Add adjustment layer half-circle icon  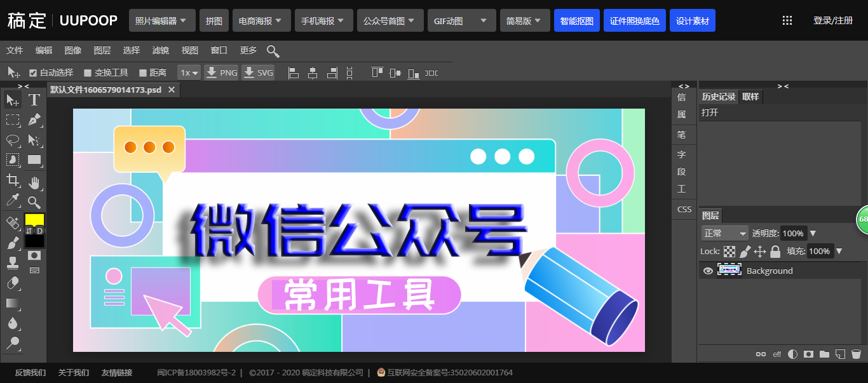click(792, 354)
